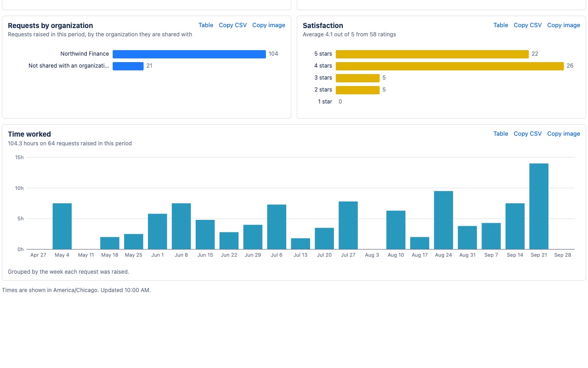Click the value 22 beside 5 stars
The height and width of the screenshot is (368, 588).
[535, 54]
